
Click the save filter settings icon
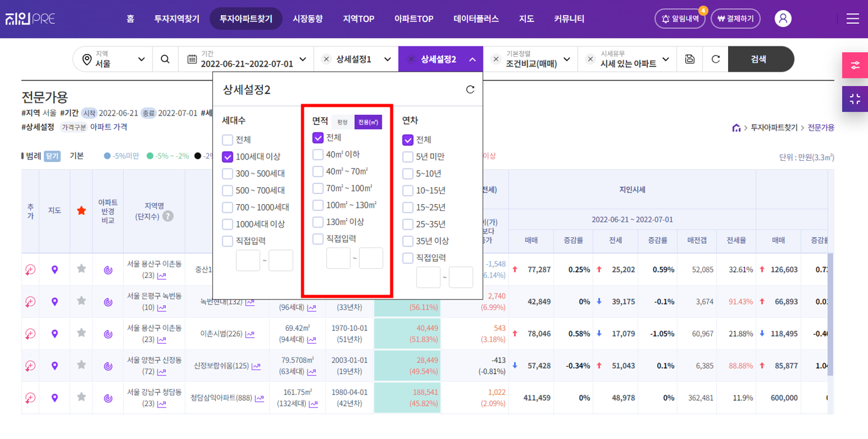[x=690, y=59]
